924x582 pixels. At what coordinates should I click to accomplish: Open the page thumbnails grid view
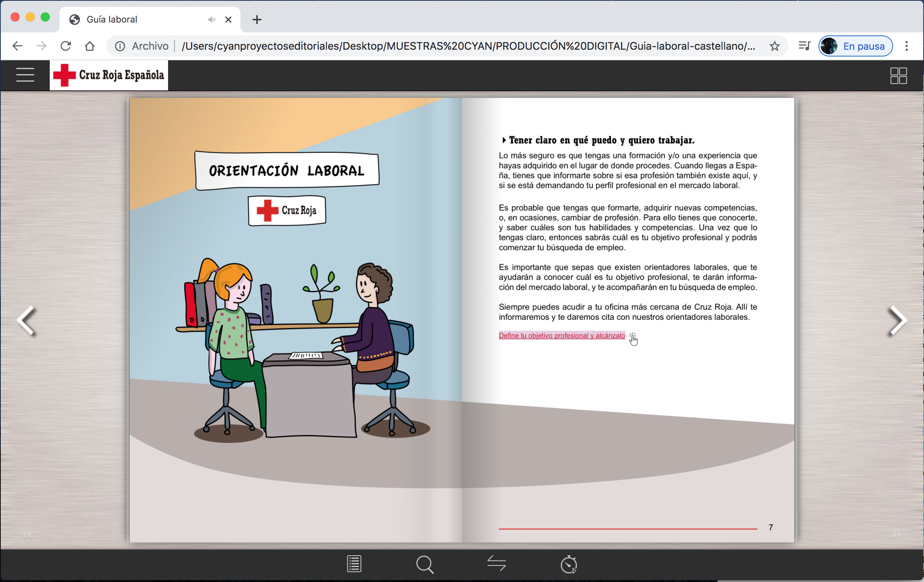[x=898, y=76]
